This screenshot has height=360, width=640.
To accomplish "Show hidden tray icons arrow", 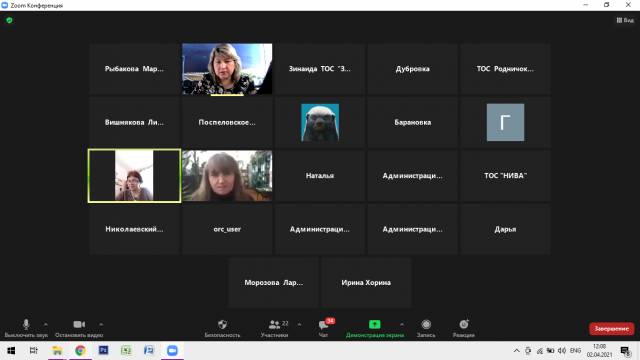I will [516, 351].
